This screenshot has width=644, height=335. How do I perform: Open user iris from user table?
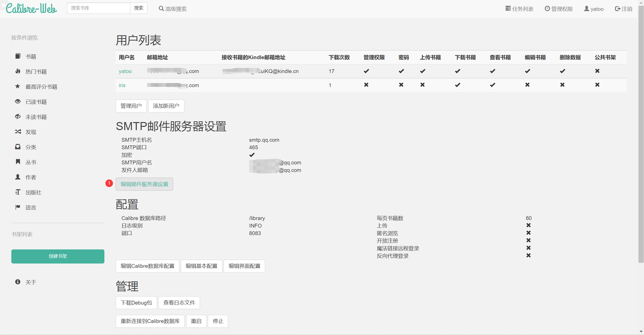[x=122, y=85]
